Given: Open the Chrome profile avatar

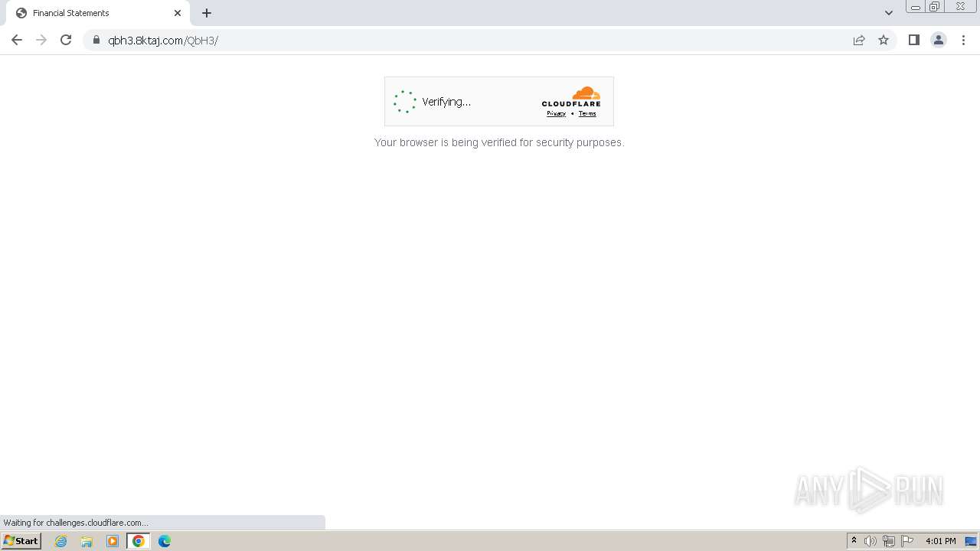Looking at the screenshot, I should click(x=939, y=40).
